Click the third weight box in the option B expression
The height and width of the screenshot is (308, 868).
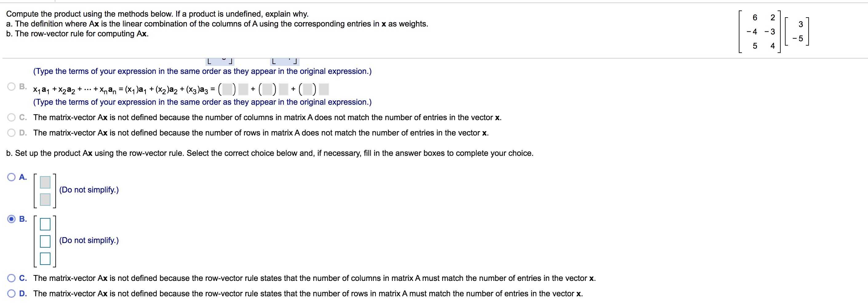tap(307, 89)
